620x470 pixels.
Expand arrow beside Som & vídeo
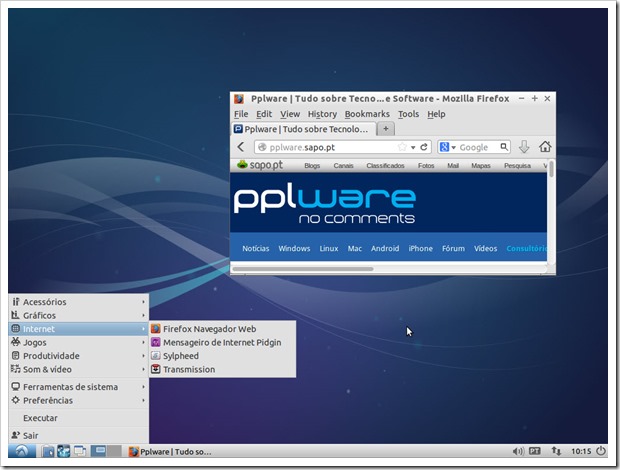[x=144, y=369]
